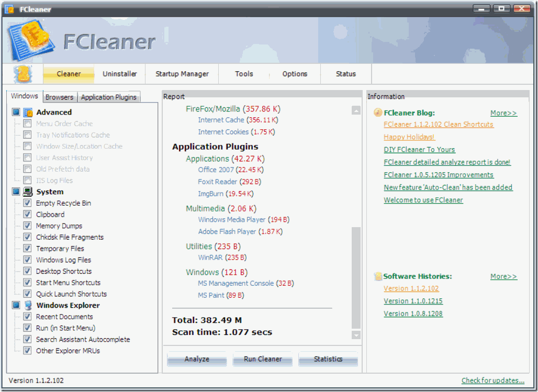
Task: Uncheck Recent Documents
Action: coord(27,316)
